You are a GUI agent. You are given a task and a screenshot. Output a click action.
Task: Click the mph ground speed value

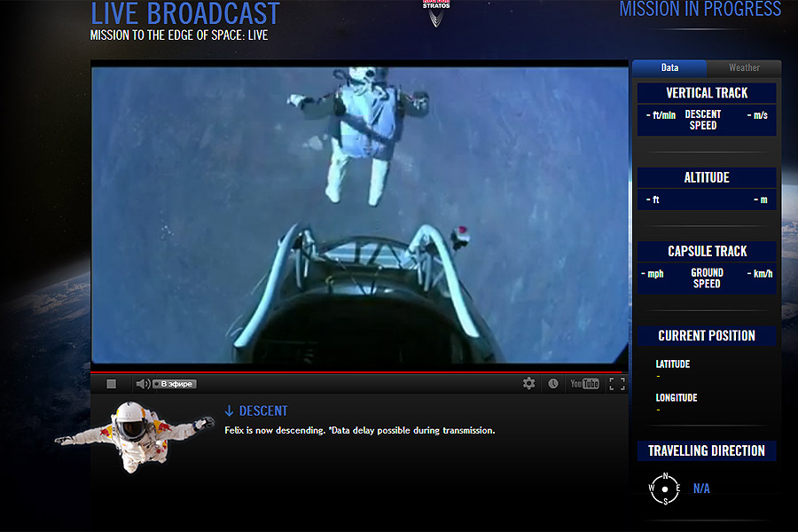point(653,274)
